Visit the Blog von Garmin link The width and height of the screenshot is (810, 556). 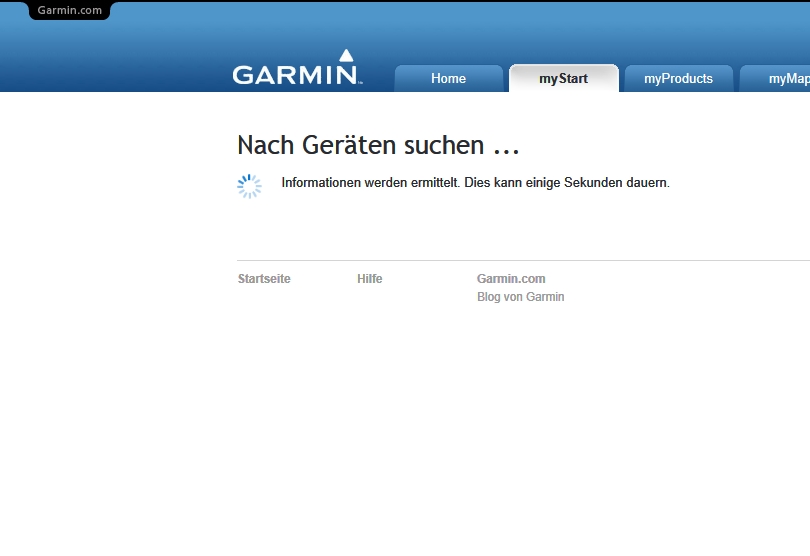coord(520,297)
